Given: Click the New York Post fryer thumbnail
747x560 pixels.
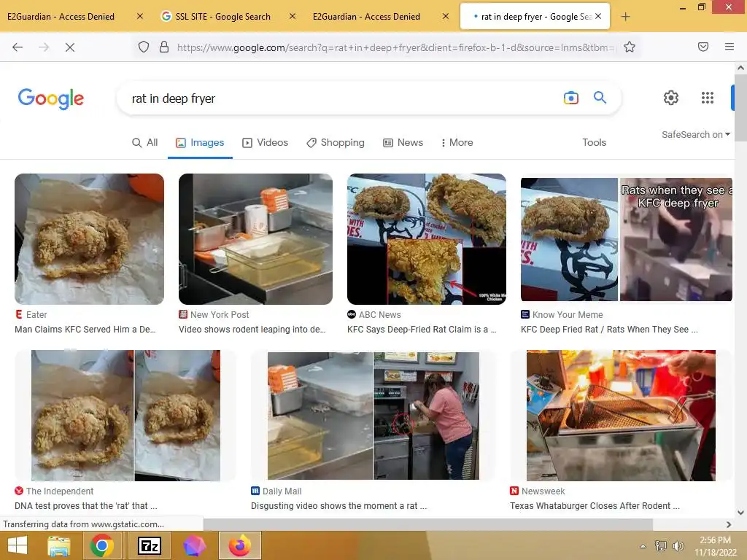Looking at the screenshot, I should pos(255,239).
